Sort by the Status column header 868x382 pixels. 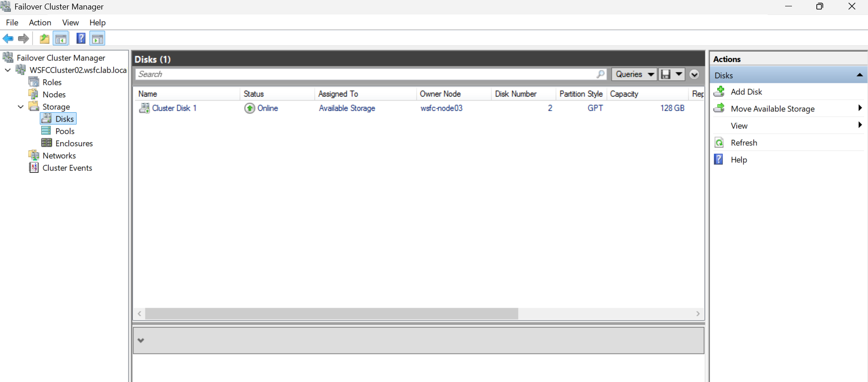277,94
